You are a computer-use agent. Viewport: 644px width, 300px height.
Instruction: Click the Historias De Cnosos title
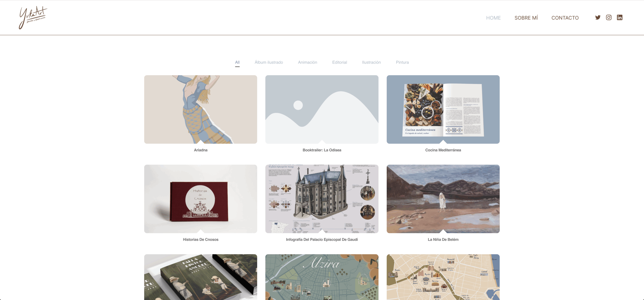pyautogui.click(x=200, y=239)
